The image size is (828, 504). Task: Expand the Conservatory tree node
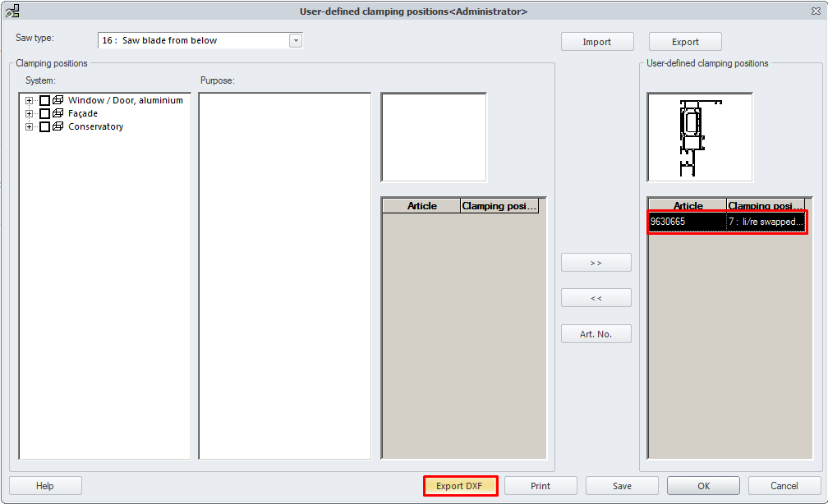(x=30, y=126)
